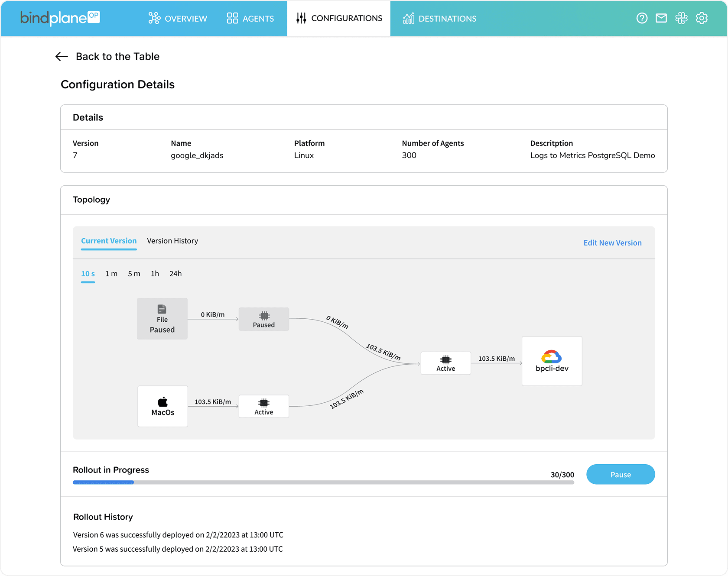
Task: Click the Logs to Metrics PostgreSQL Demo description
Action: (x=592, y=155)
